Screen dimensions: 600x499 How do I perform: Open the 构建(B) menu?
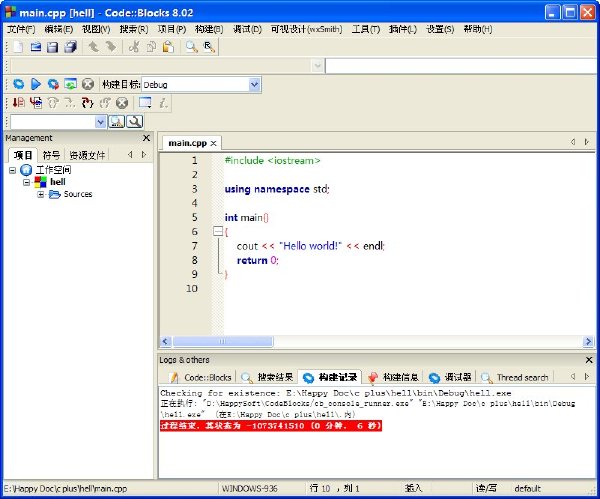209,29
